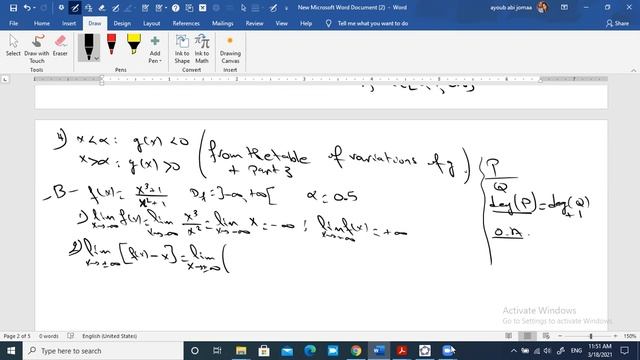The image size is (640, 360).
Task: Open the Add Pen dropdown
Action: [155, 49]
